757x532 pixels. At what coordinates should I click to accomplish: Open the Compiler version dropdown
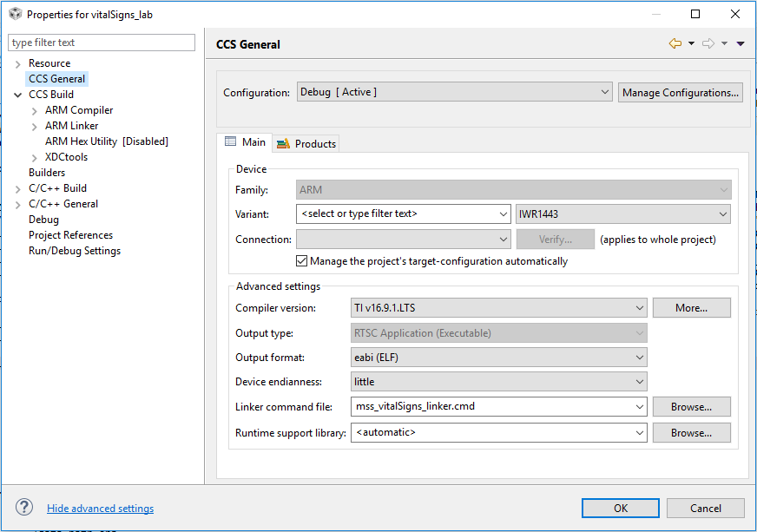[x=498, y=307]
